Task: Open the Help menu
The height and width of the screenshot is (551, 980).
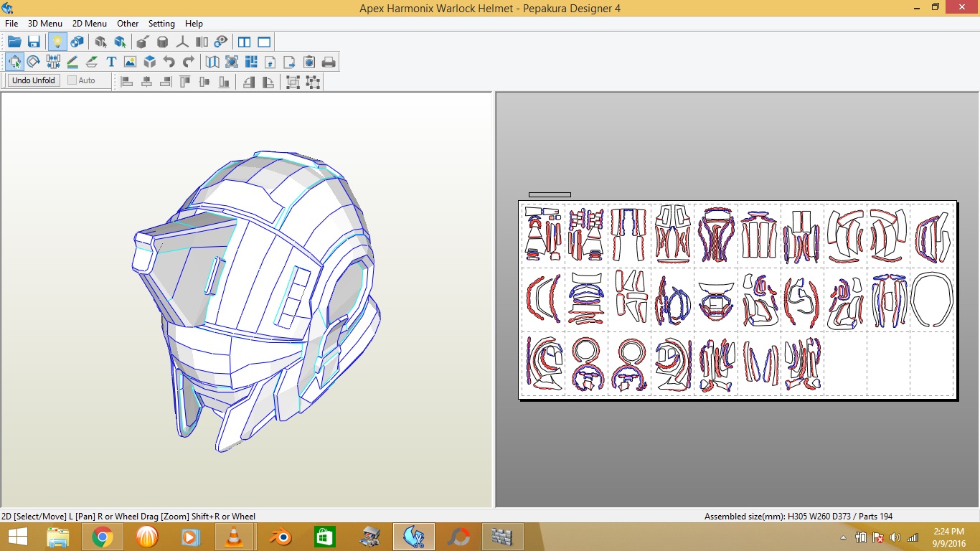Action: click(194, 24)
